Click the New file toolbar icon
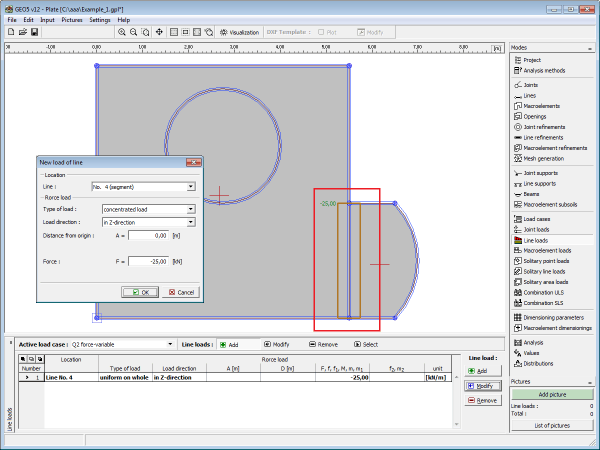This screenshot has width=600, height=450. tap(11, 32)
